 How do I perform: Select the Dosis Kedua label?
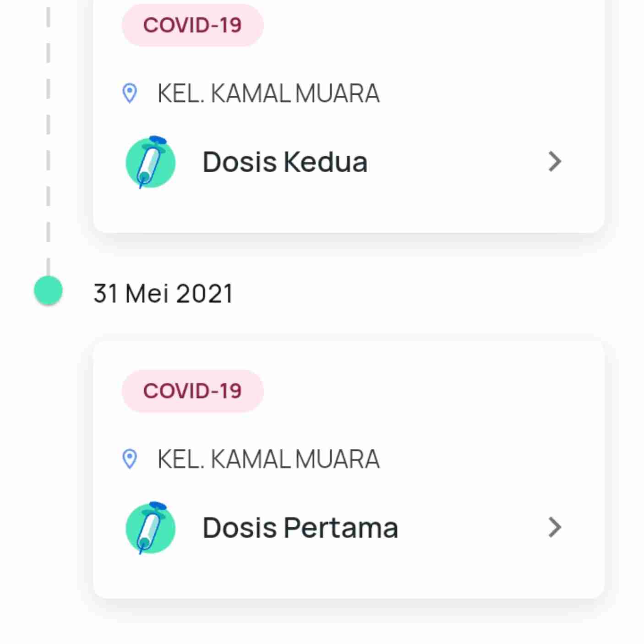click(x=285, y=162)
